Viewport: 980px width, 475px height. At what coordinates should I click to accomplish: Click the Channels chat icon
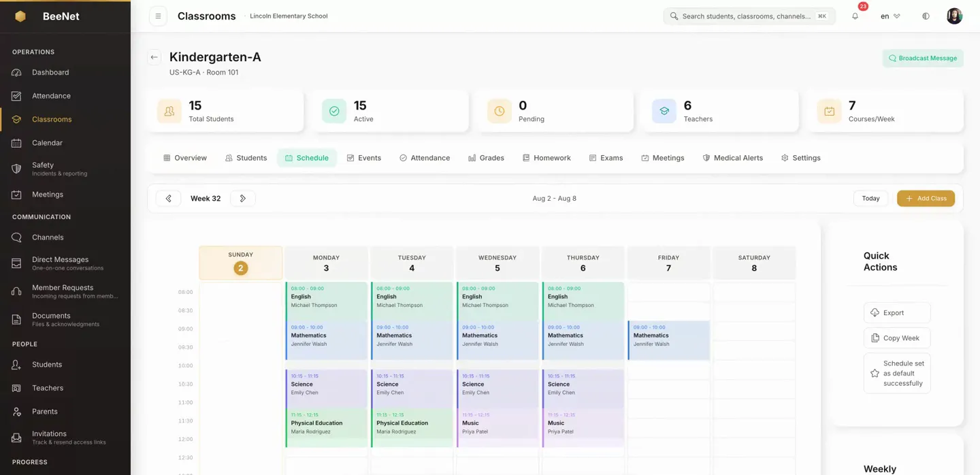coord(16,237)
